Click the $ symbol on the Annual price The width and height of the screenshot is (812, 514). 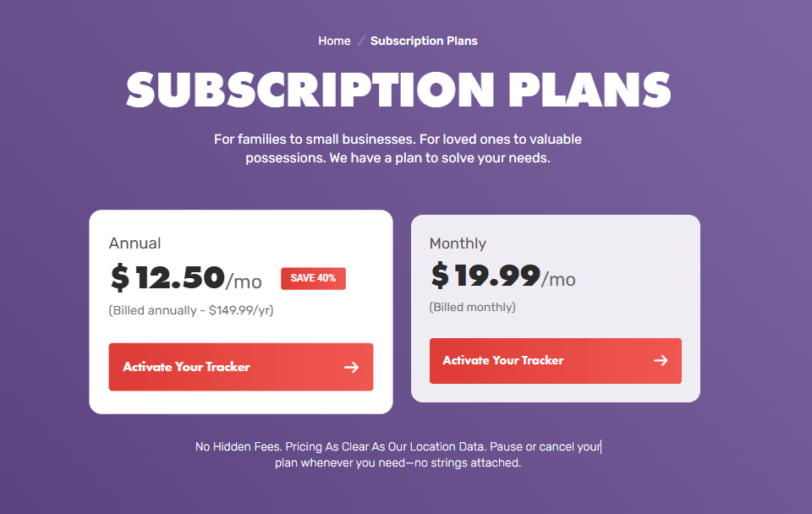point(121,279)
